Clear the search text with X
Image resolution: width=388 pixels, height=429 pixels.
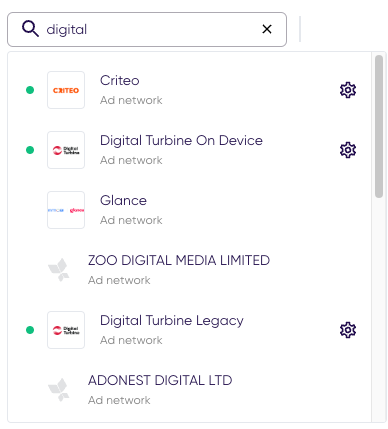(267, 29)
